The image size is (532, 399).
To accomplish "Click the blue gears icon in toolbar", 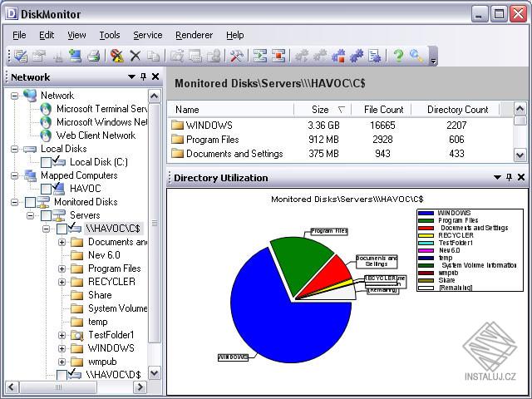I will tap(357, 56).
